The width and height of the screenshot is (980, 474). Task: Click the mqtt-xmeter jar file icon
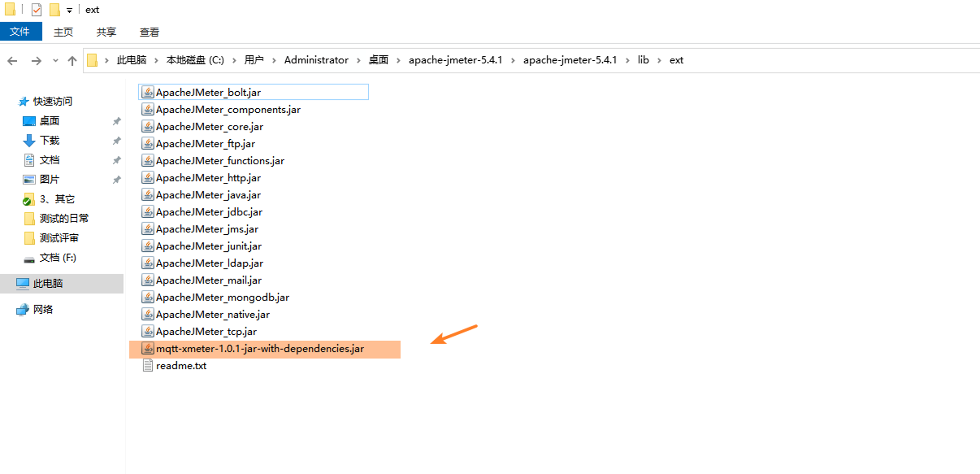(x=148, y=349)
